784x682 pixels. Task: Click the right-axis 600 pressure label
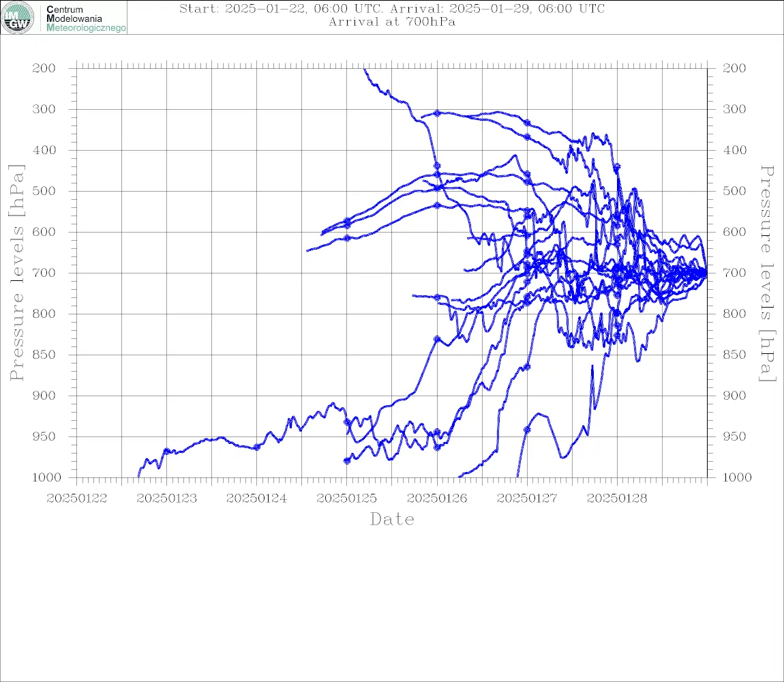click(x=734, y=232)
